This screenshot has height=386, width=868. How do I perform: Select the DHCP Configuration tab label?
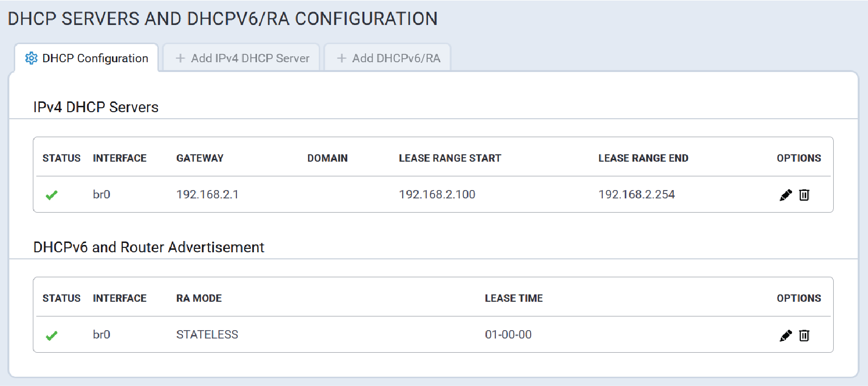95,58
